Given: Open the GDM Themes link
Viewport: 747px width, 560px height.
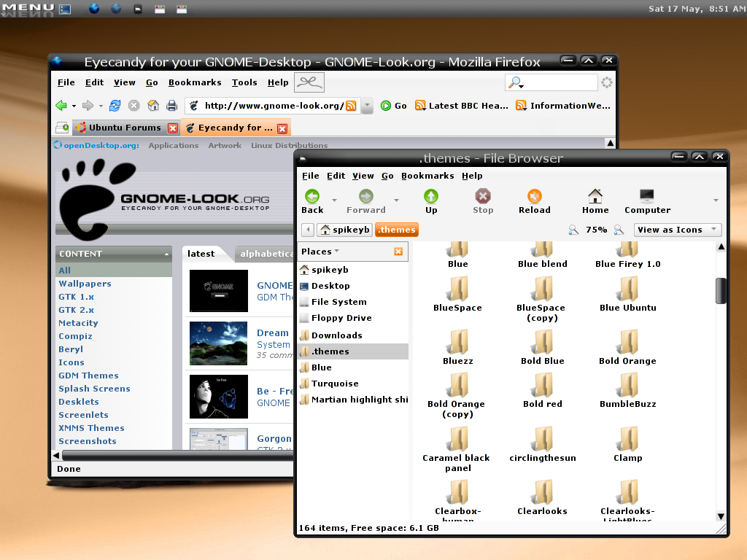Looking at the screenshot, I should [88, 376].
